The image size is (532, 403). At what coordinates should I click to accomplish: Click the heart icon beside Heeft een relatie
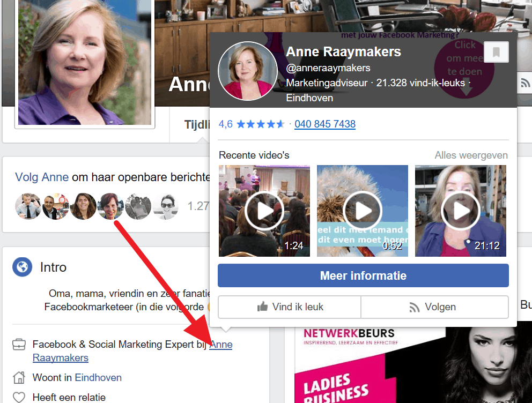(19, 397)
